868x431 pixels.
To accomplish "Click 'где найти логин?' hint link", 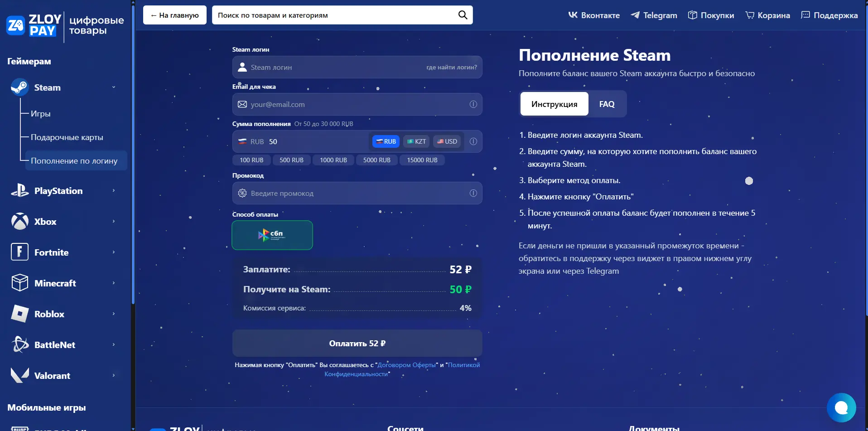I will (452, 67).
